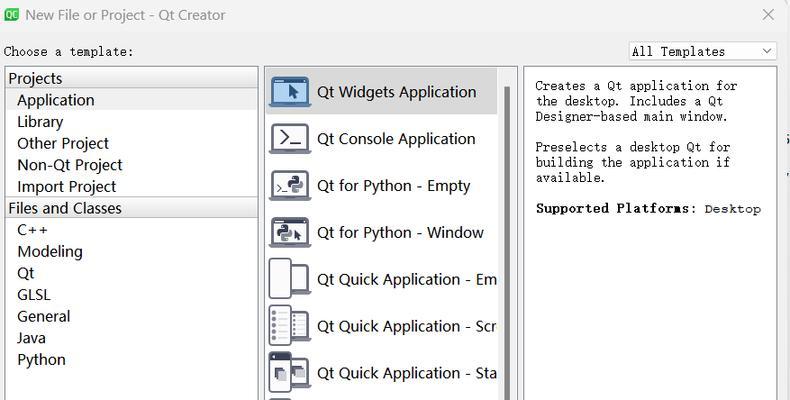Choose the Qt Widgets Application label
This screenshot has width=790, height=400.
397,92
